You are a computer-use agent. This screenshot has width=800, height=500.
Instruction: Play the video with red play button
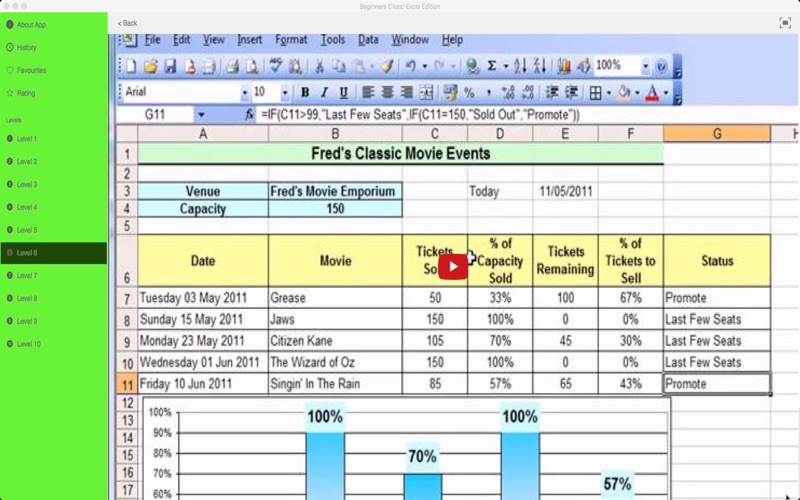(453, 267)
